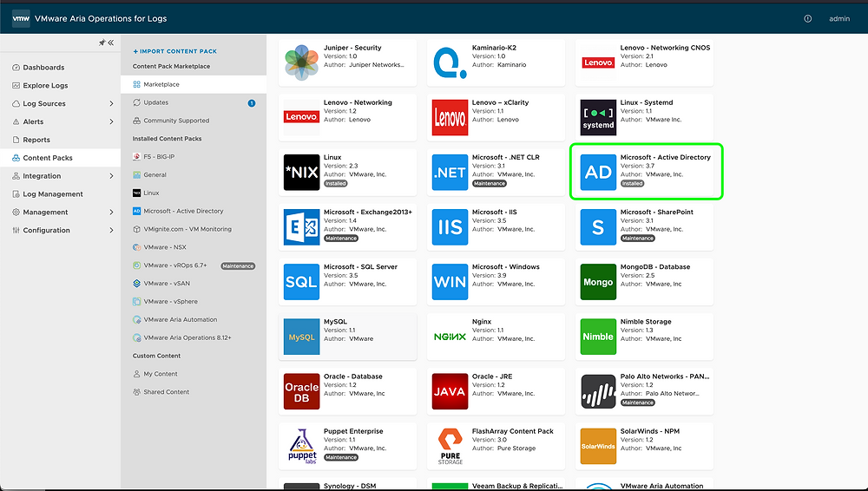Click the Palo Alto Networks icon

(598, 391)
